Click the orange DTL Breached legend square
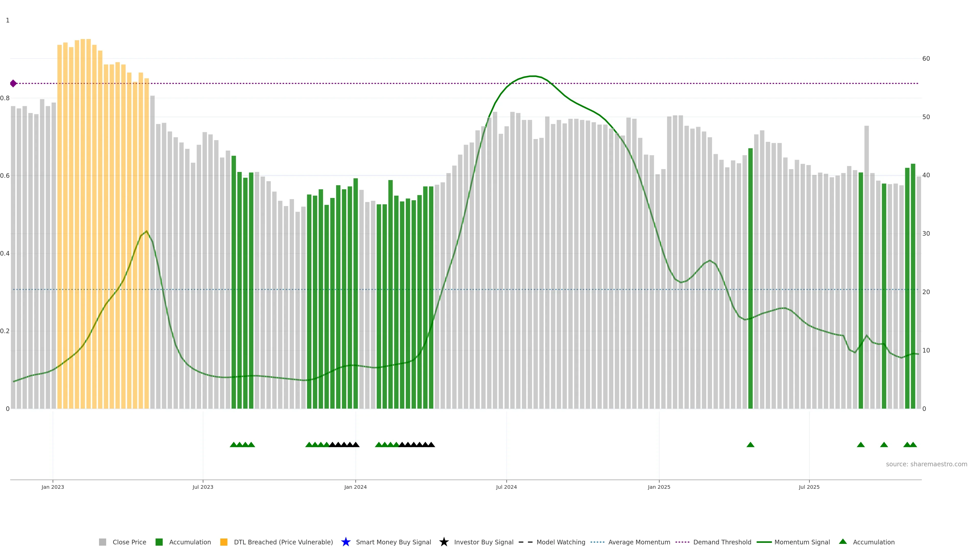This screenshot has width=980, height=551. 224,542
